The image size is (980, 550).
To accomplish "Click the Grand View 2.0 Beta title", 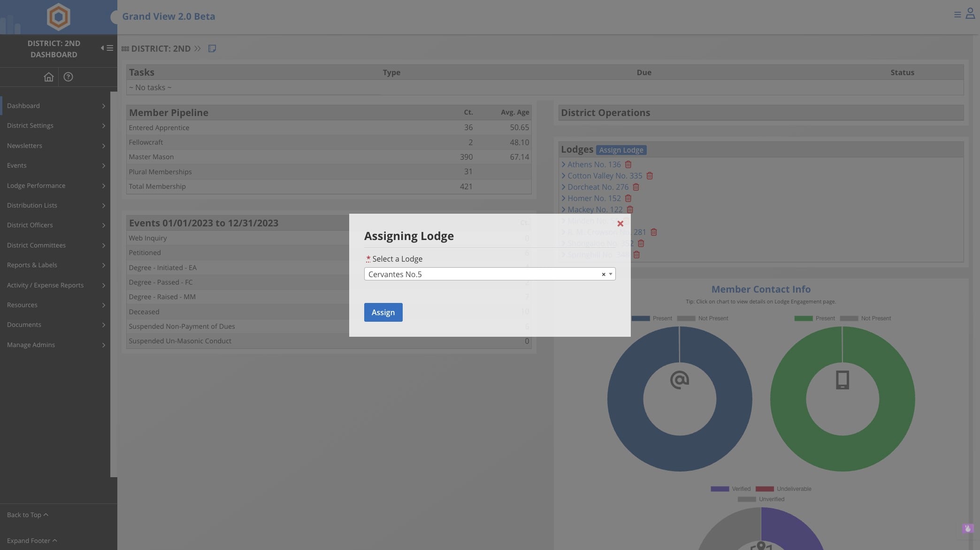I will 168,16.
